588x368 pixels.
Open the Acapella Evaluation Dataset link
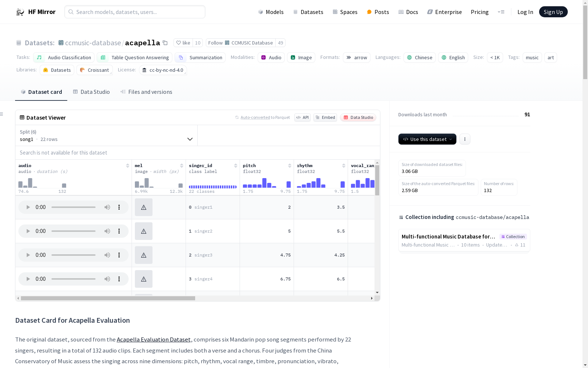coord(154,339)
